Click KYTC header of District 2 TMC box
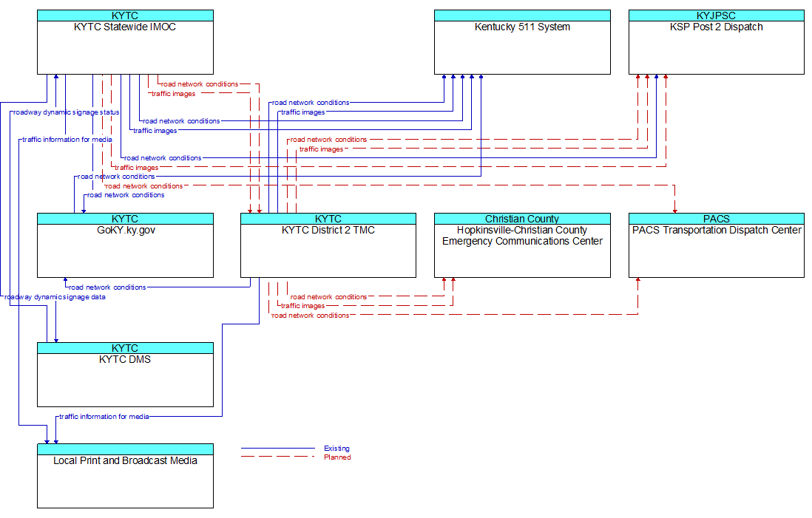This screenshot has width=812, height=518. pos(328,219)
